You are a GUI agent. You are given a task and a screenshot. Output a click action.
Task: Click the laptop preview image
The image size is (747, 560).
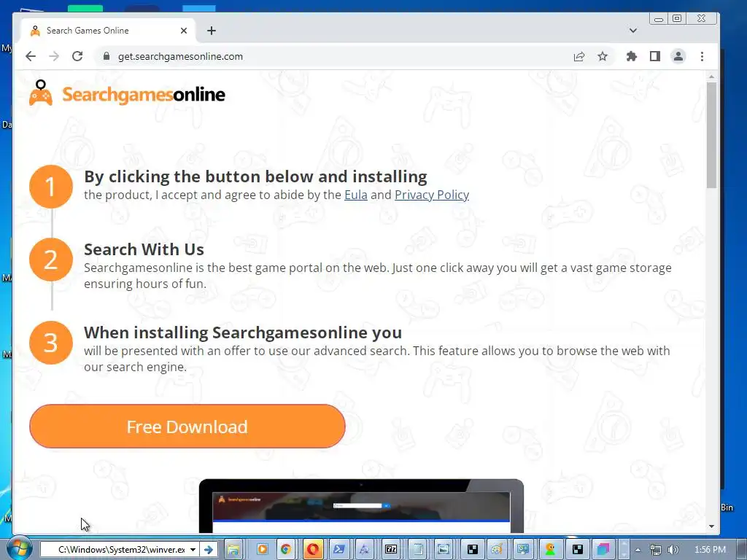pos(361,506)
